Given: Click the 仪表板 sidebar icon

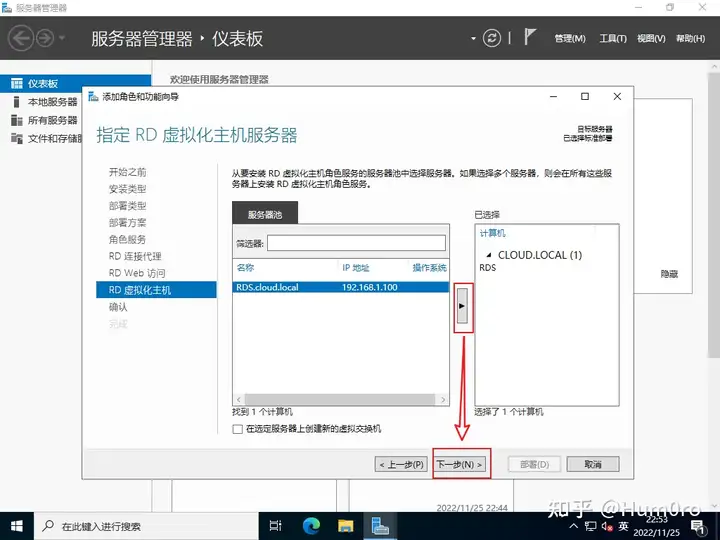Looking at the screenshot, I should coord(17,84).
